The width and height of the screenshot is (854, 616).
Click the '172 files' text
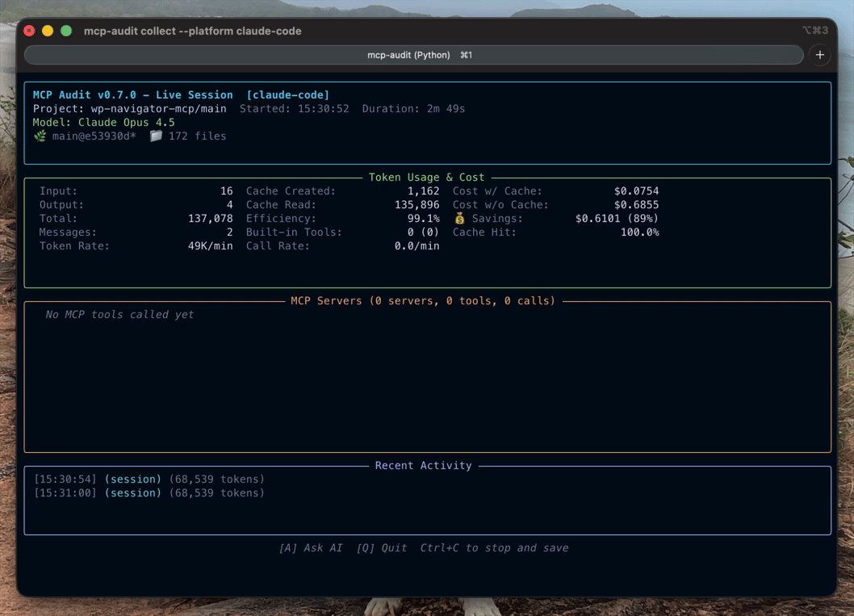tap(197, 136)
